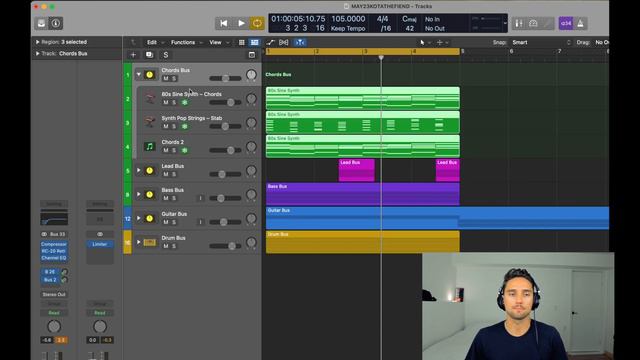Expand the Guitar Bus track stack

[139, 218]
